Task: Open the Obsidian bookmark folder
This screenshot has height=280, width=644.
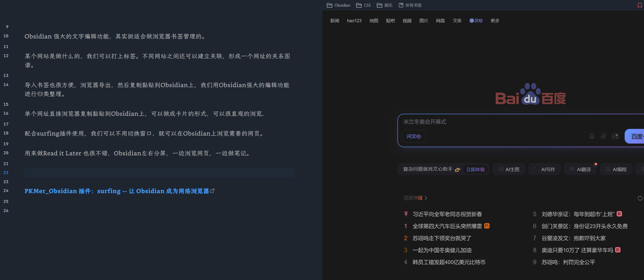Action: pos(338,5)
